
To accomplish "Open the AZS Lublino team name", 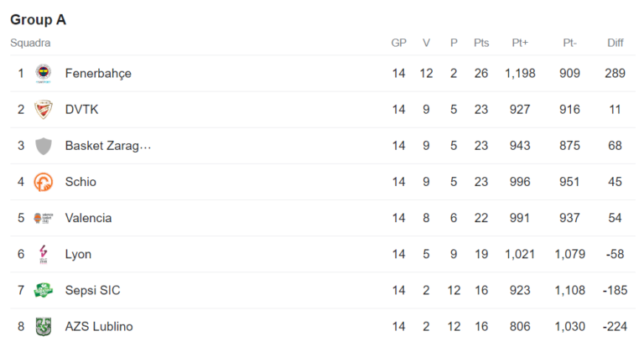I will tap(99, 327).
